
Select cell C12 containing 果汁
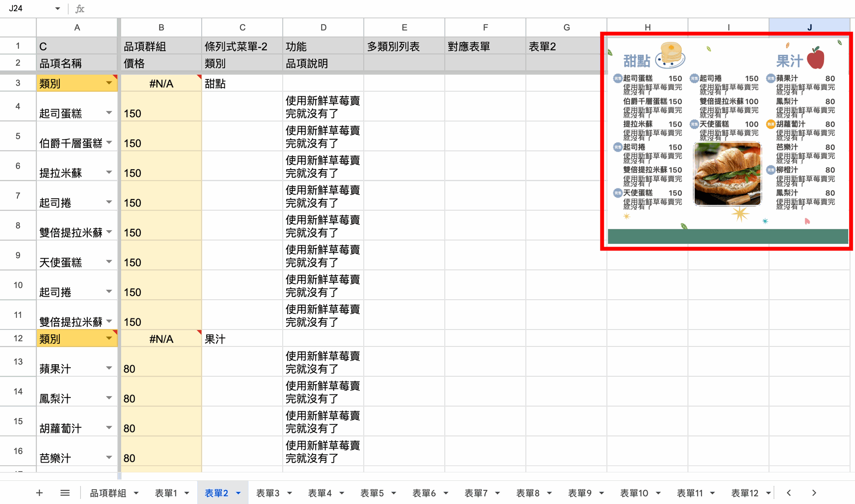tap(242, 339)
